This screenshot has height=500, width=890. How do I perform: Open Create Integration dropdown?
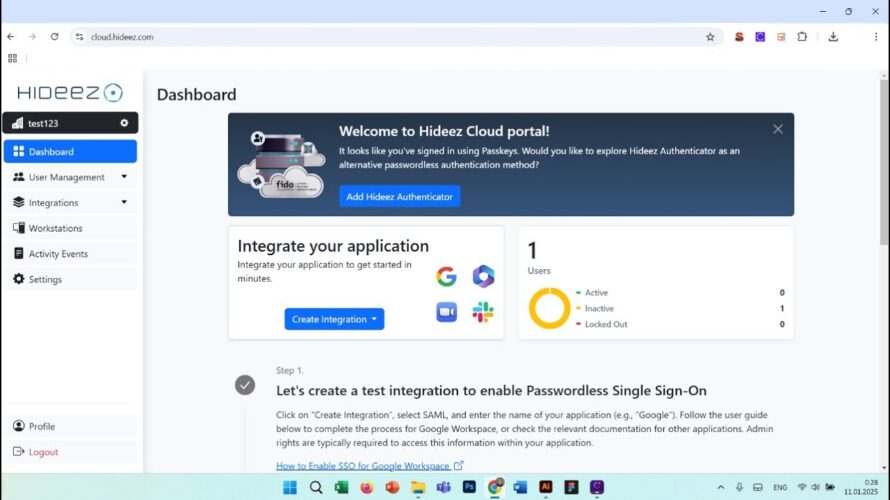click(334, 319)
